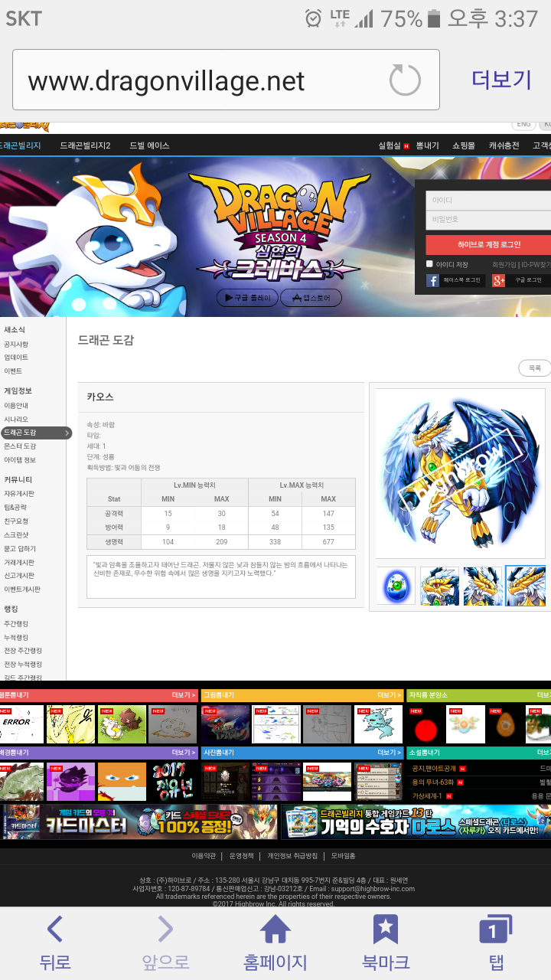Open 쇼핑몰 in the top menu
Viewport: 551px width, 980px height.
[464, 145]
